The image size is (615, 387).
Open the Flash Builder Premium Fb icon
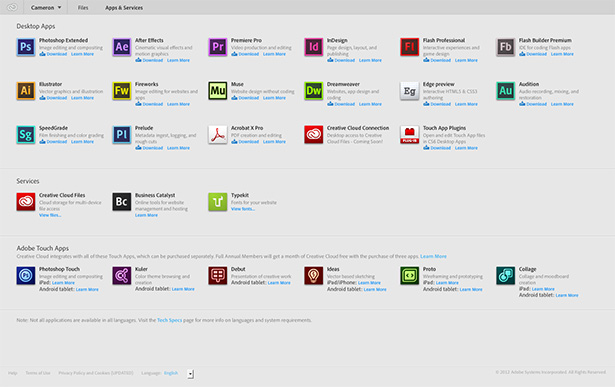pos(505,47)
